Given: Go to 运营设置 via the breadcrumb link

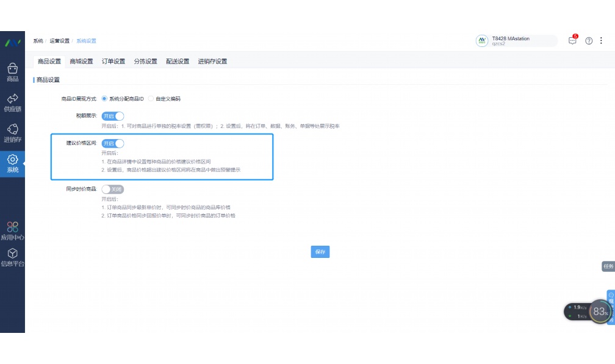Looking at the screenshot, I should pyautogui.click(x=60, y=40).
